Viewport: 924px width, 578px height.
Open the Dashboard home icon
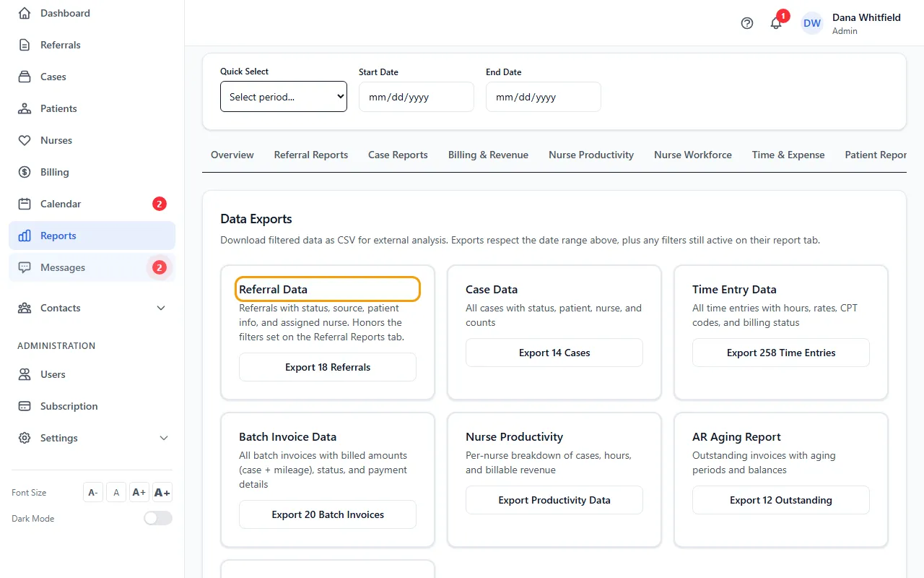(25, 13)
